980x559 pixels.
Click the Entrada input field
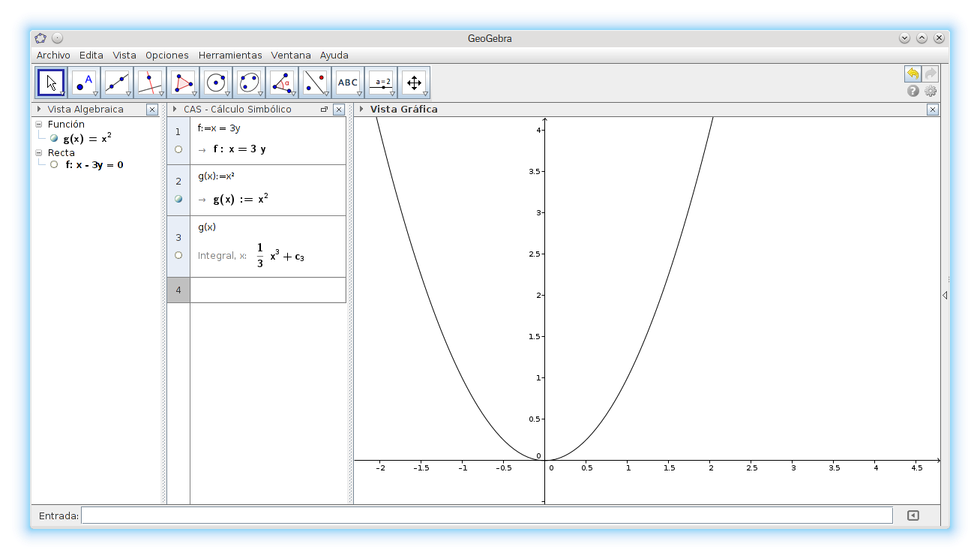coord(487,515)
